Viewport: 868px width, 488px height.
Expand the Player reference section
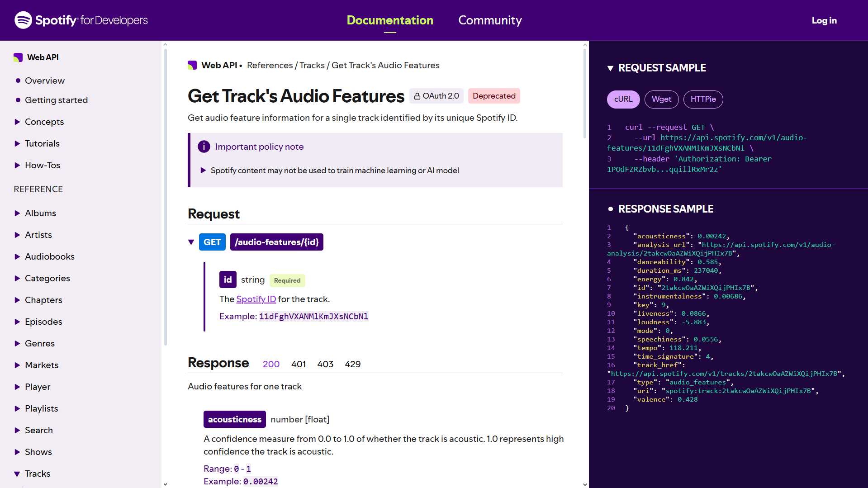coord(17,387)
